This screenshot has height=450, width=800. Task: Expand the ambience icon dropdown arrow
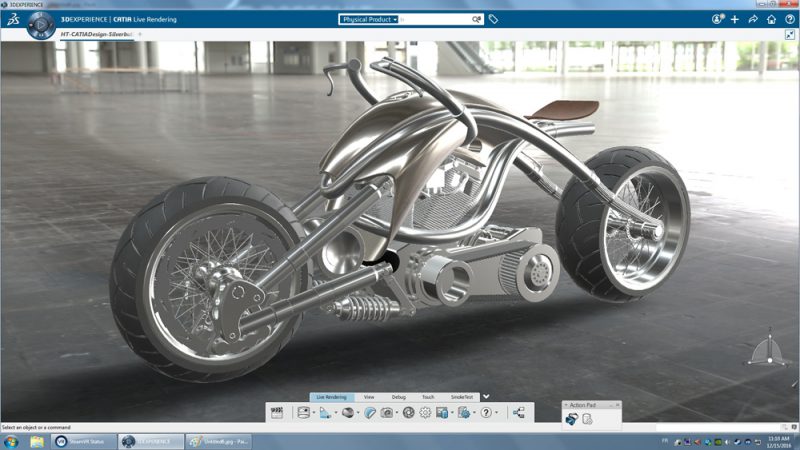coord(313,413)
